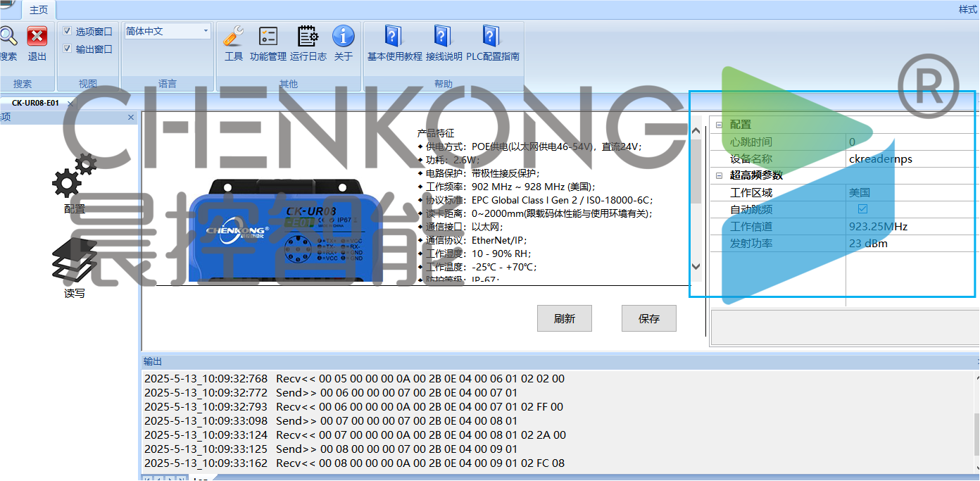This screenshot has width=980, height=481.
Task: Click log line timestamped 10:09:33:162
Action: 354,463
